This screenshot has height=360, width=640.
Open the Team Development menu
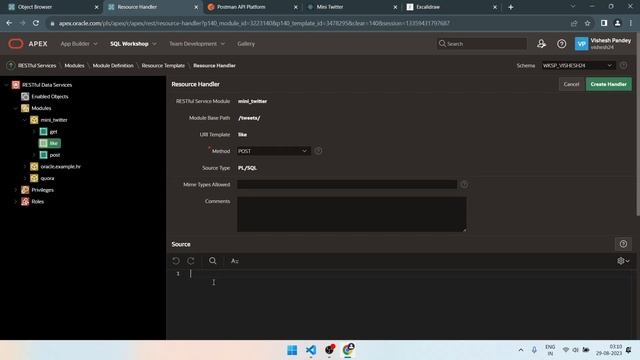(x=197, y=44)
